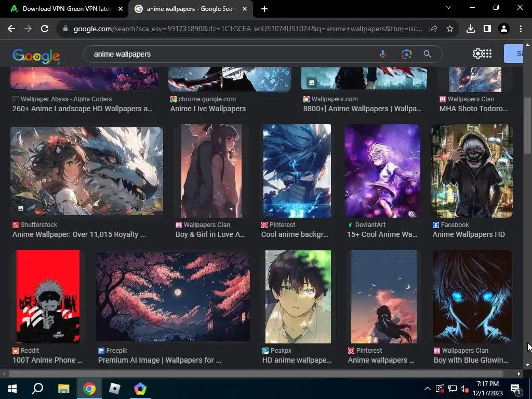Screen dimensions: 532x399
Task: Open the Chrome three-dot menu
Action: coord(521,29)
